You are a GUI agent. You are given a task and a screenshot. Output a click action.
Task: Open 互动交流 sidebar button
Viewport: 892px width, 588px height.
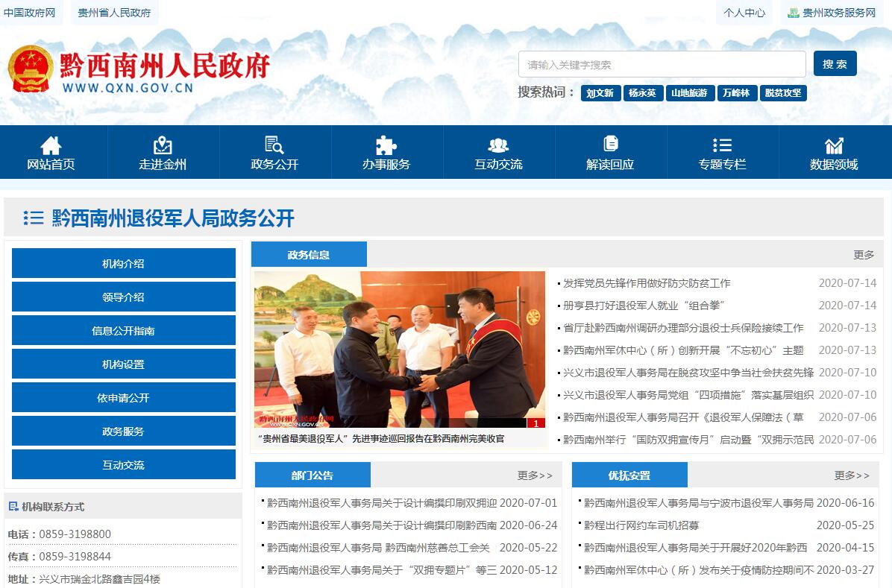124,464
